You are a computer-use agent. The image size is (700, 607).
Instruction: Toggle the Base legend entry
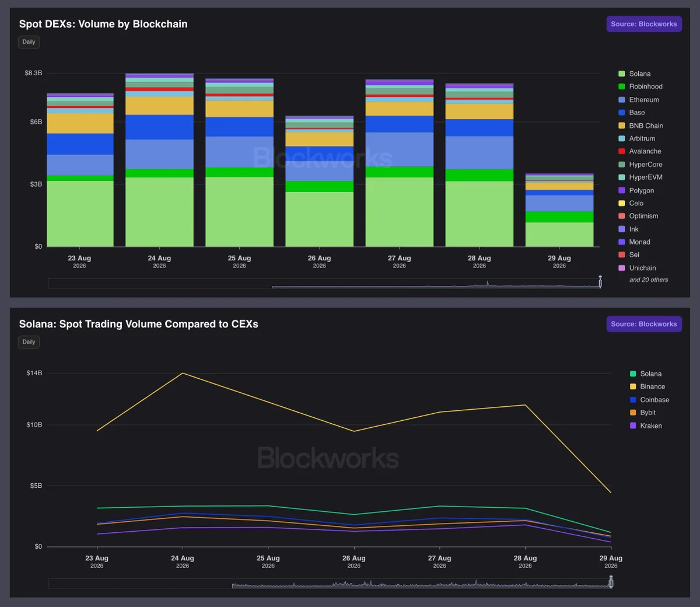coord(632,113)
